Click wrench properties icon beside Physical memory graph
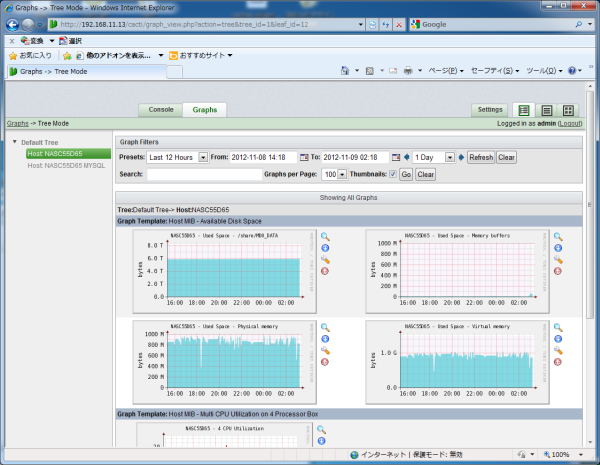 (x=323, y=351)
